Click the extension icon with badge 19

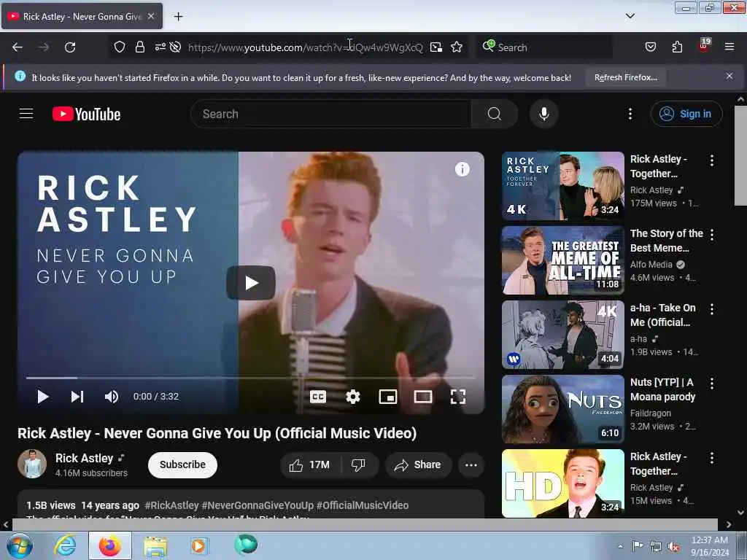704,46
